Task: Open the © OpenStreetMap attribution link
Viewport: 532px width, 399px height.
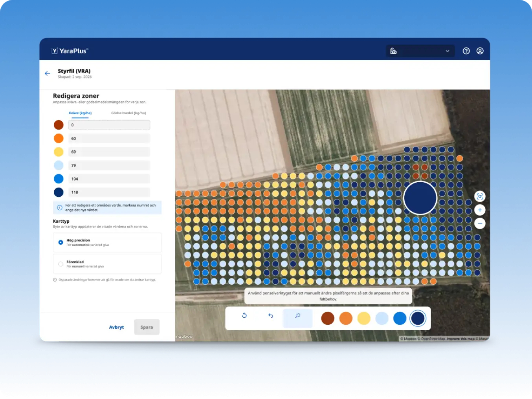Action: [431, 339]
